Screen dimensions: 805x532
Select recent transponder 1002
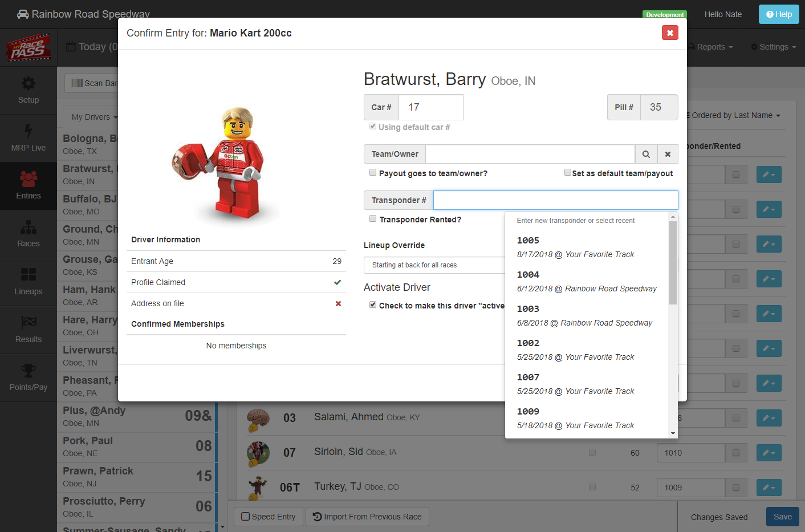pyautogui.click(x=587, y=350)
